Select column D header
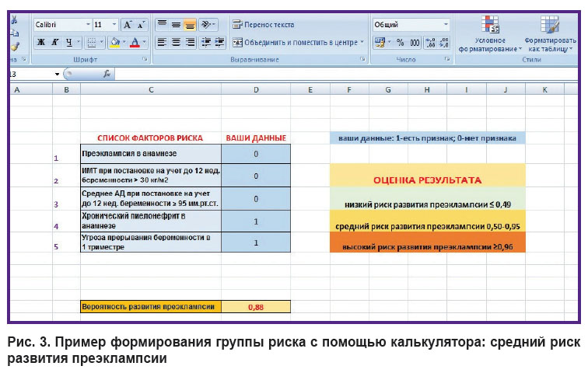 pos(256,90)
